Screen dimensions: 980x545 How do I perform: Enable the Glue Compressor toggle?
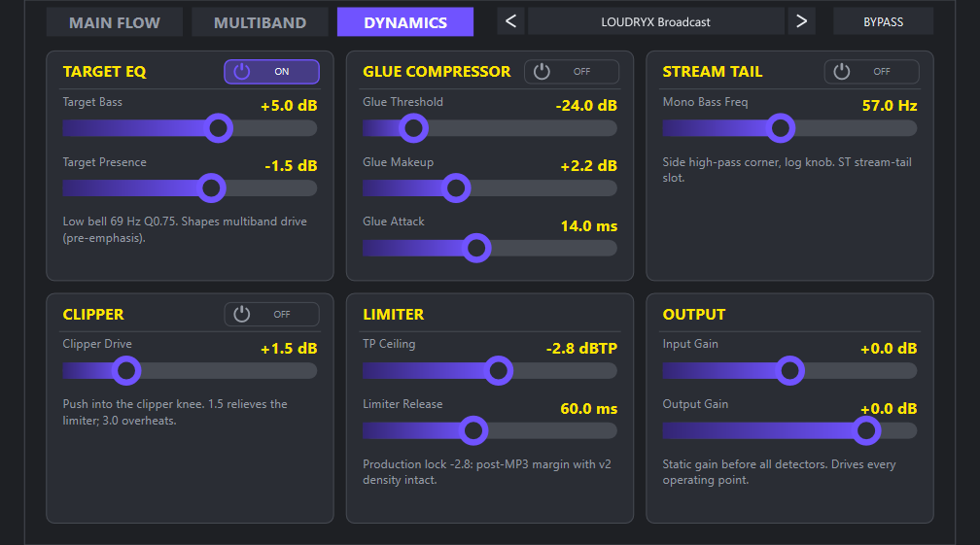coord(572,72)
